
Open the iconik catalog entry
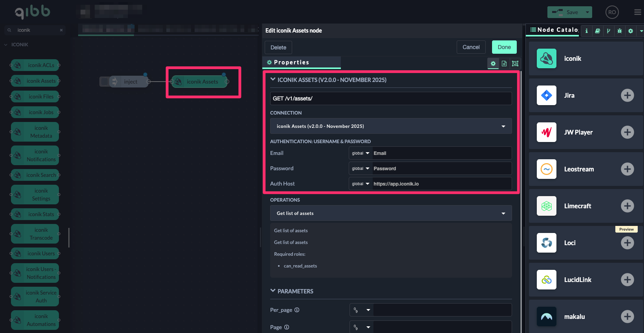(x=586, y=58)
